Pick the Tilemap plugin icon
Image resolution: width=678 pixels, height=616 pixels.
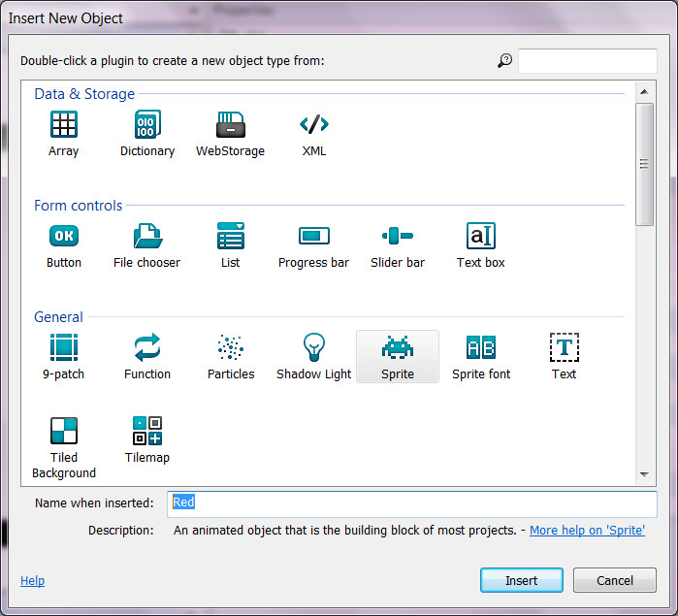click(x=147, y=432)
